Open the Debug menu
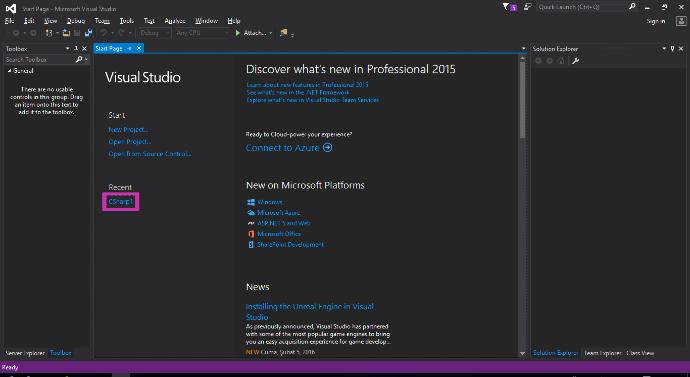 tap(76, 21)
